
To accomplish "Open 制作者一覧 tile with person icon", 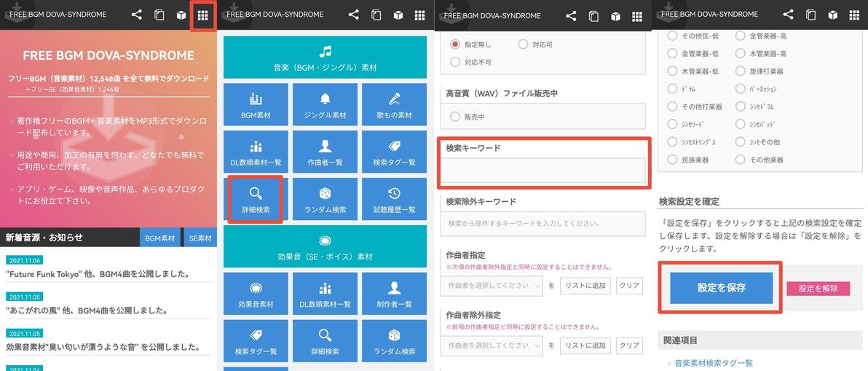I will [394, 294].
